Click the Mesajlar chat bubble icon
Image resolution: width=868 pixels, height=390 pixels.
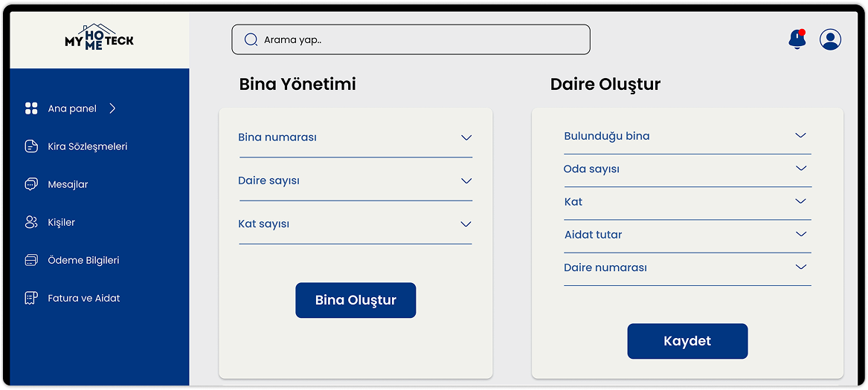click(31, 184)
